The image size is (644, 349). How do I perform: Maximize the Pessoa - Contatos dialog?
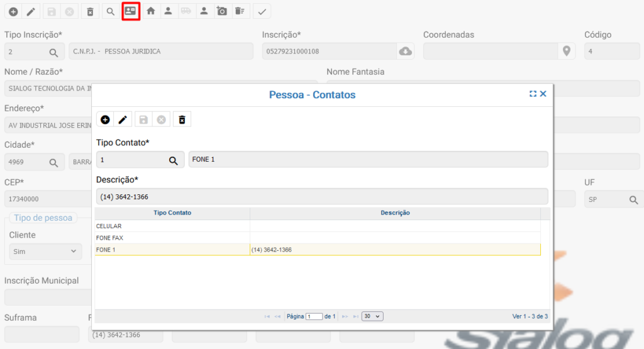pos(533,94)
